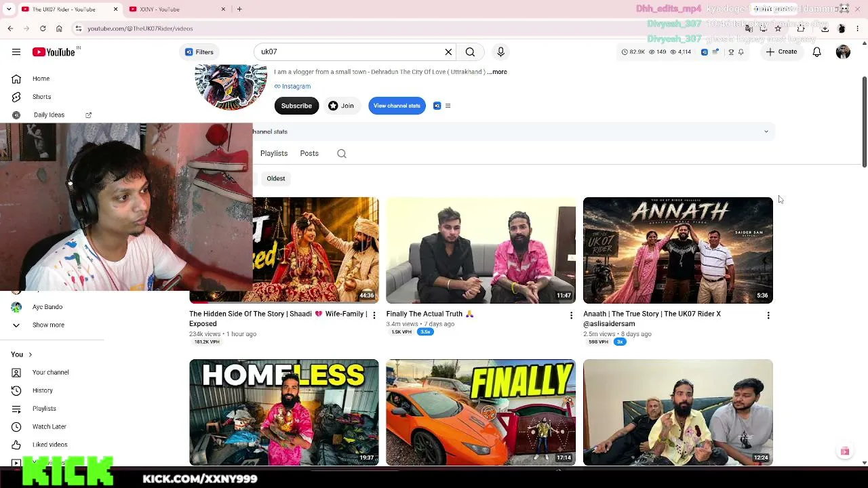Viewport: 868px width, 488px height.
Task: Open vidIQ list icon beside channel stats button
Action: click(448, 106)
